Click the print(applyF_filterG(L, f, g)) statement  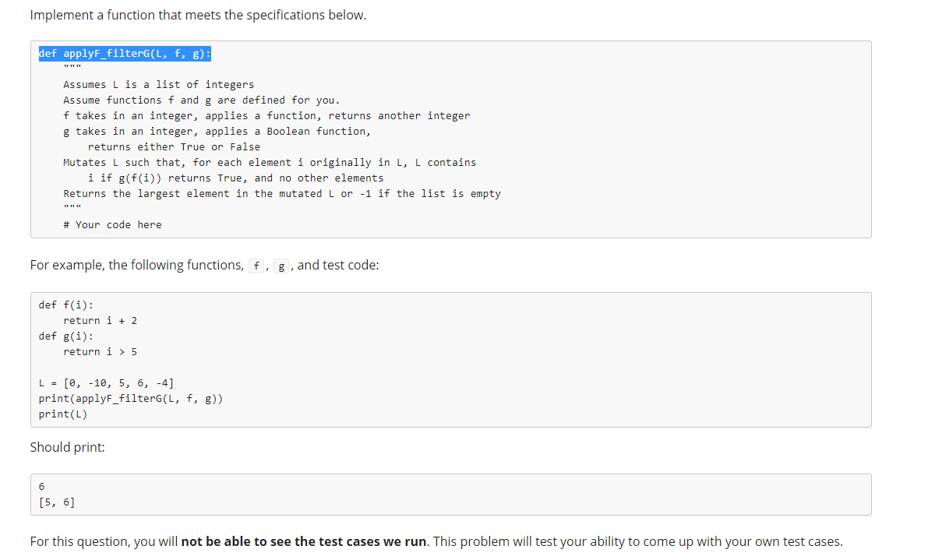pyautogui.click(x=136, y=398)
